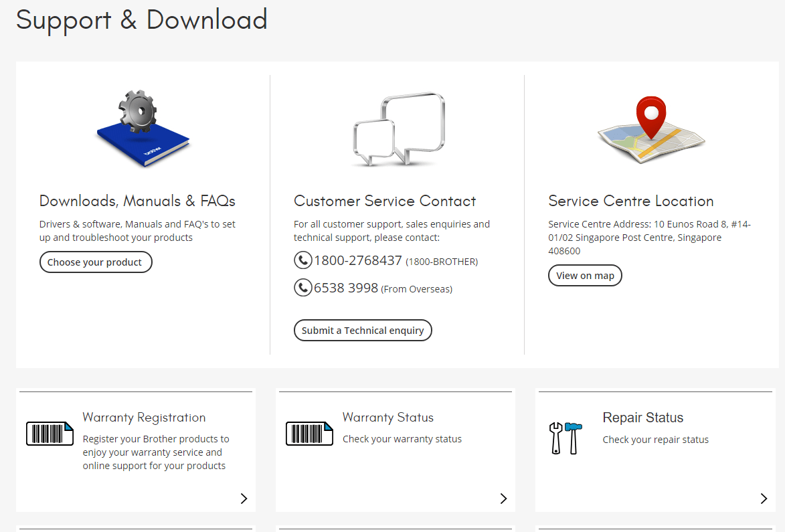Click the Drivers & software description text
Screen dimensions: 785x532
tap(137, 231)
